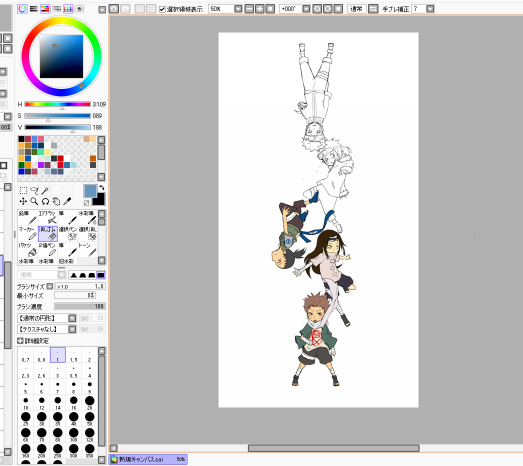Select the hand pan tool
The width and height of the screenshot is (523, 466).
click(x=56, y=201)
